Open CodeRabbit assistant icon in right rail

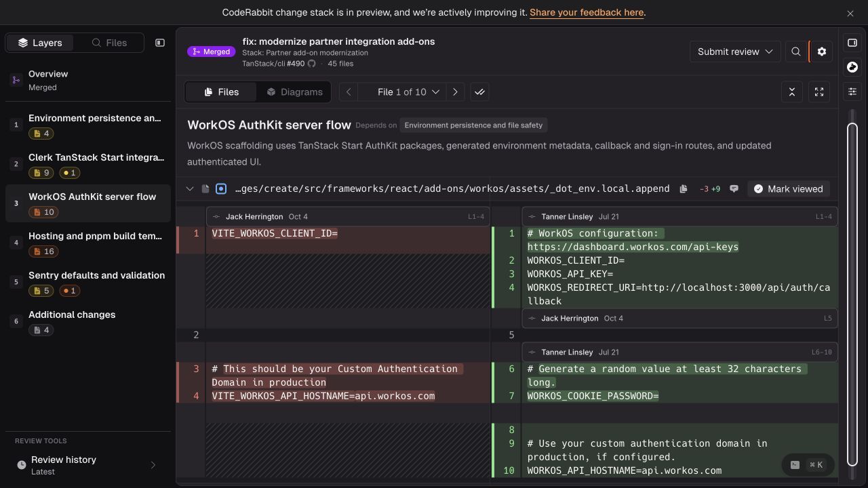852,67
